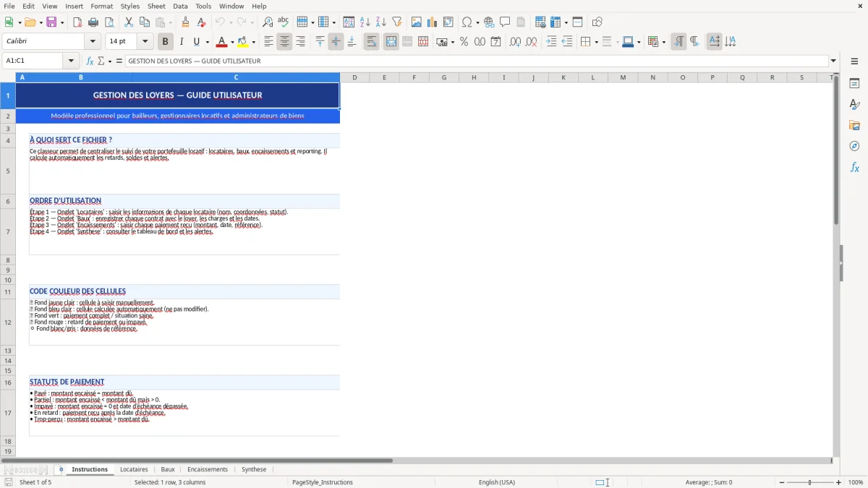Open the Special Character dropdown arrow
The width and height of the screenshot is (868, 488).
(477, 22)
